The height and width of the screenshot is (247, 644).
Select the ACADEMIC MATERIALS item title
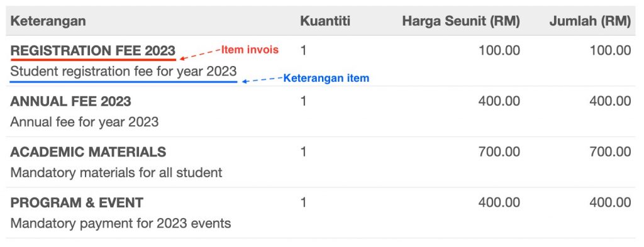click(88, 152)
